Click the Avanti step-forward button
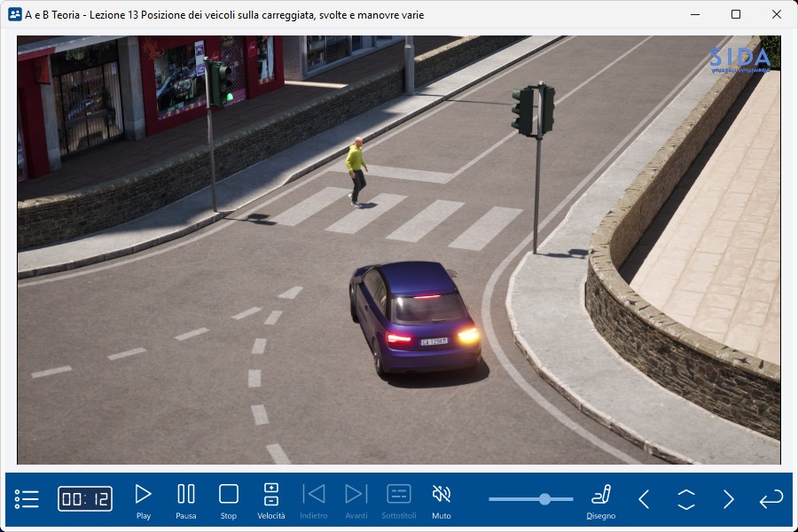This screenshot has height=532, width=798. click(x=356, y=500)
